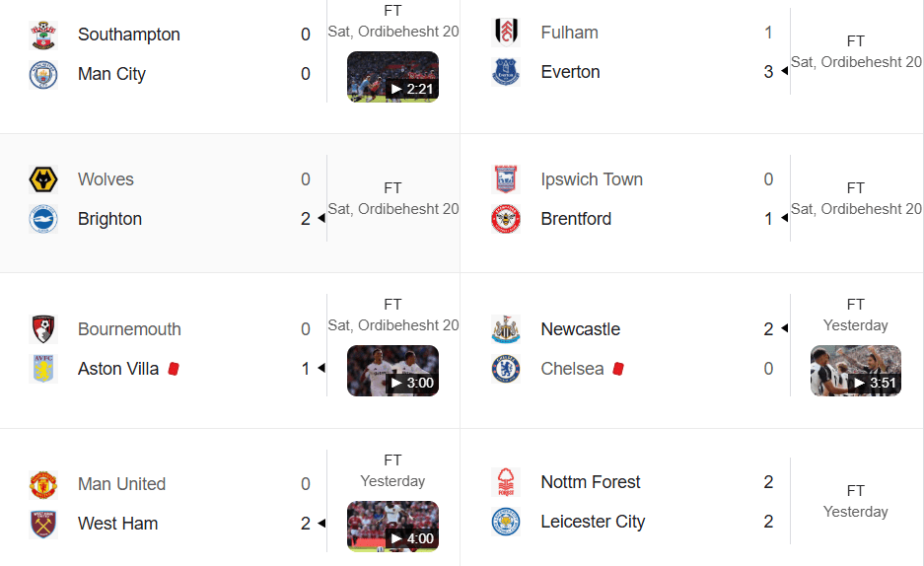Click the Newcastle club crest

click(506, 329)
